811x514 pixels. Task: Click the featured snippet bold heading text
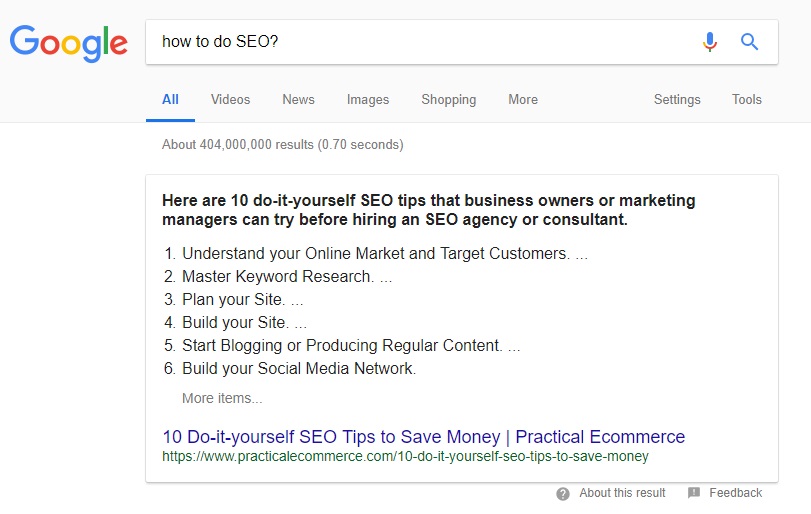click(428, 210)
